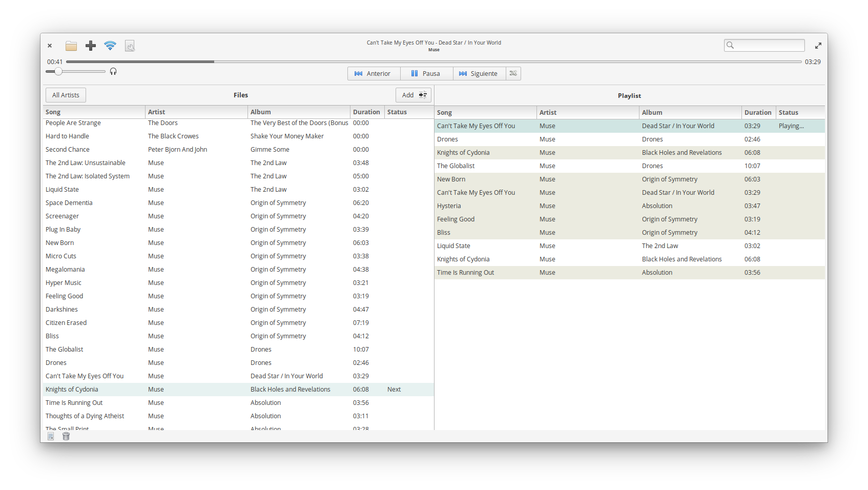Sort Playlist by Status column header
This screenshot has height=490, width=868.
[800, 112]
